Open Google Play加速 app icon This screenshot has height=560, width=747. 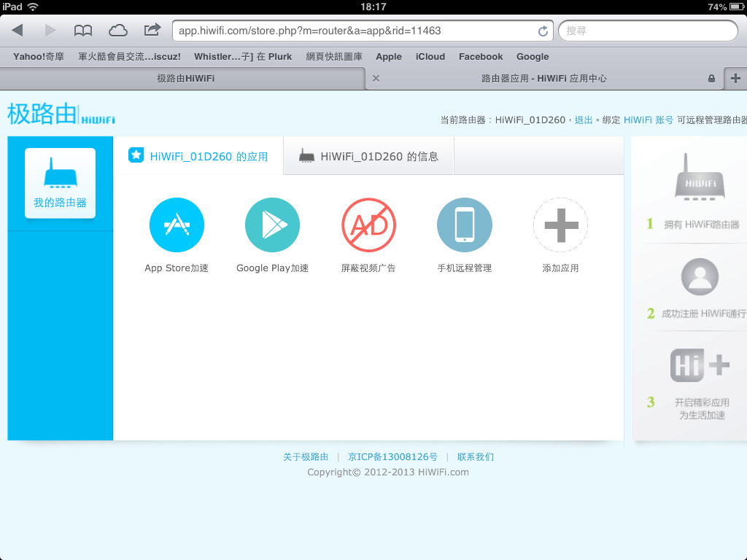[273, 225]
